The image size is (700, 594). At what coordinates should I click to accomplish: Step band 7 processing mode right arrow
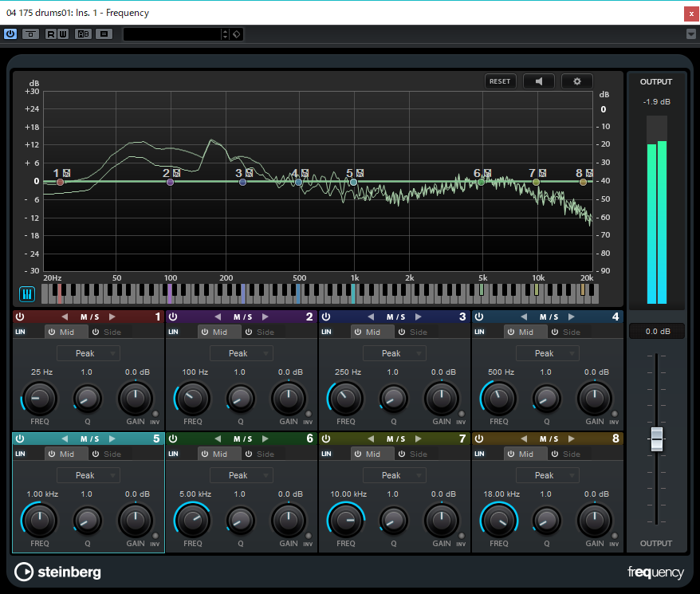click(419, 439)
